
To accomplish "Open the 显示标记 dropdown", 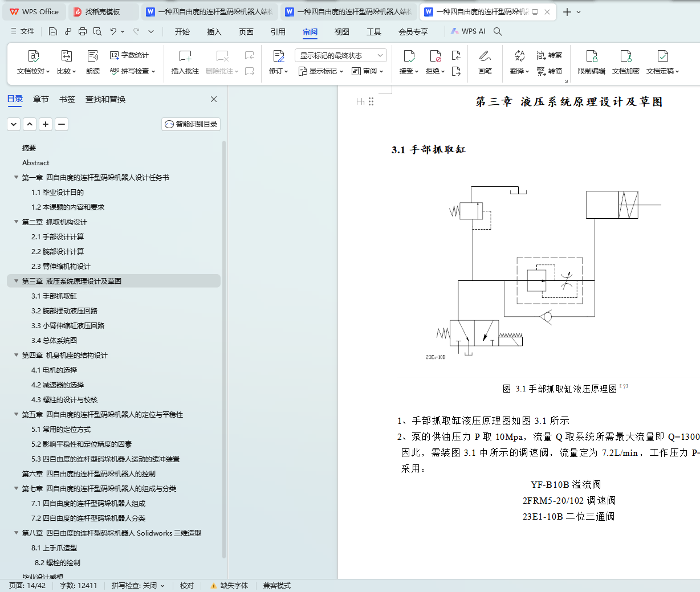I will click(x=321, y=71).
